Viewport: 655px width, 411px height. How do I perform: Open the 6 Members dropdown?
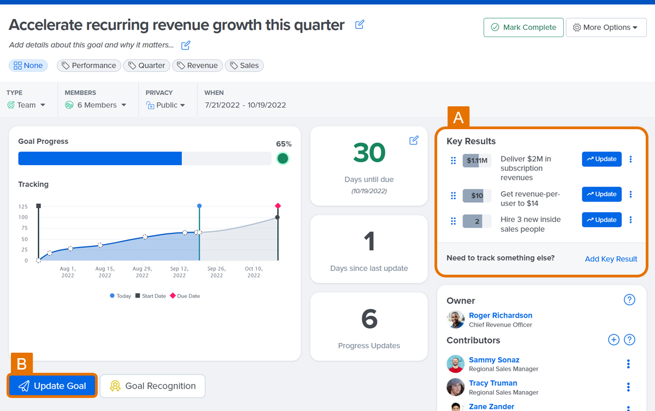(x=96, y=105)
